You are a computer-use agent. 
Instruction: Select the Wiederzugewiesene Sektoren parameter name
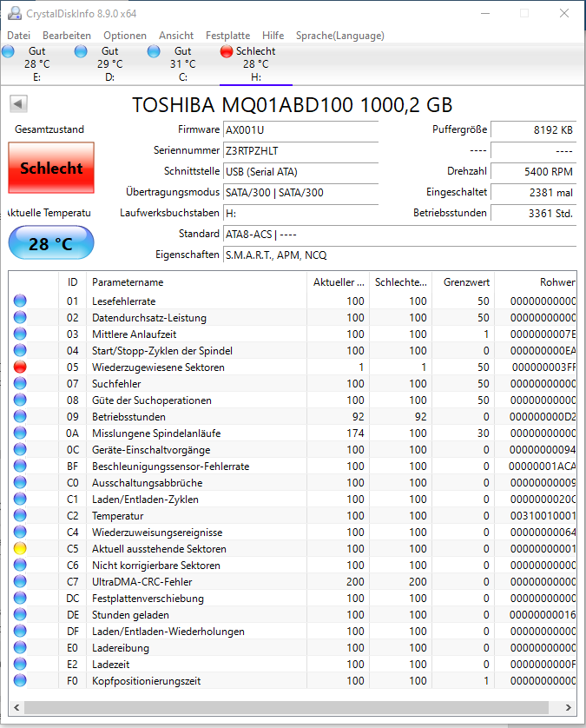coord(158,367)
